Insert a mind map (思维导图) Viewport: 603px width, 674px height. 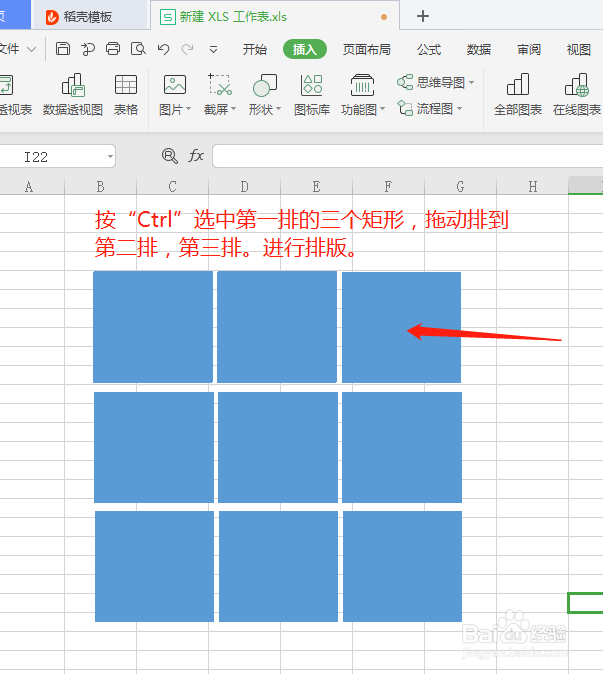pos(435,82)
